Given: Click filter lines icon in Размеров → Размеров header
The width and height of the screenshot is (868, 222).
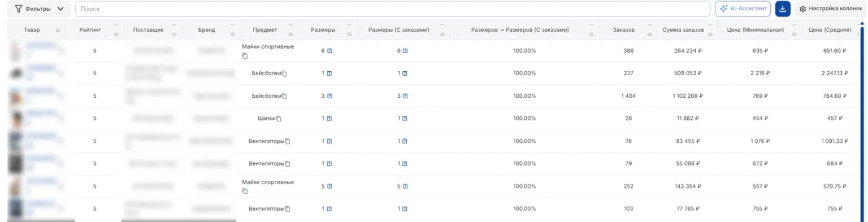Looking at the screenshot, I should pos(592,34).
